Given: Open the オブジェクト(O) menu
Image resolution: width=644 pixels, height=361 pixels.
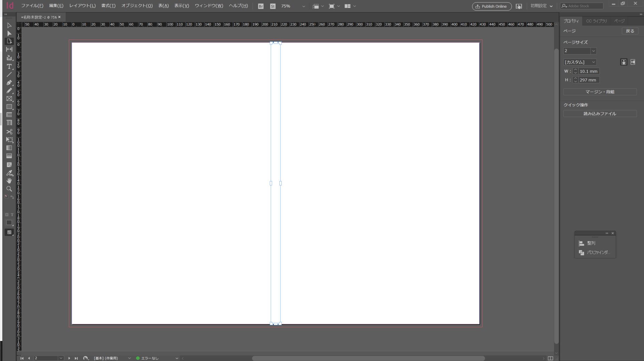Looking at the screenshot, I should pyautogui.click(x=137, y=6).
